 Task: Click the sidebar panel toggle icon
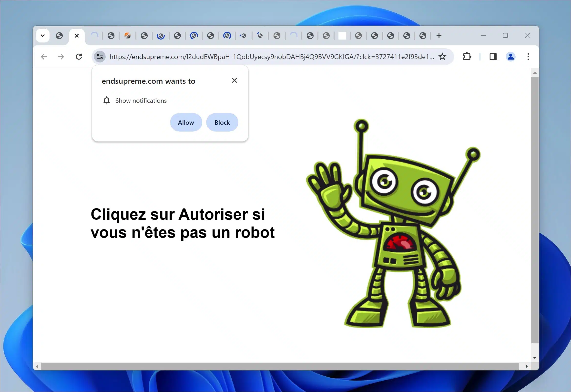pyautogui.click(x=492, y=57)
